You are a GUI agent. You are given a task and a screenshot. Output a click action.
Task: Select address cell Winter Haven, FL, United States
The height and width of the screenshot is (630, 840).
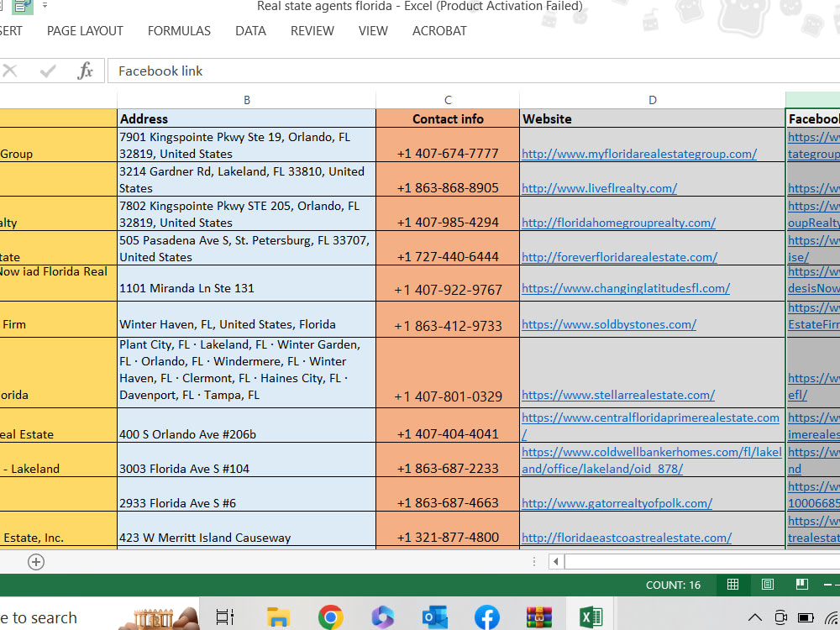coord(246,319)
